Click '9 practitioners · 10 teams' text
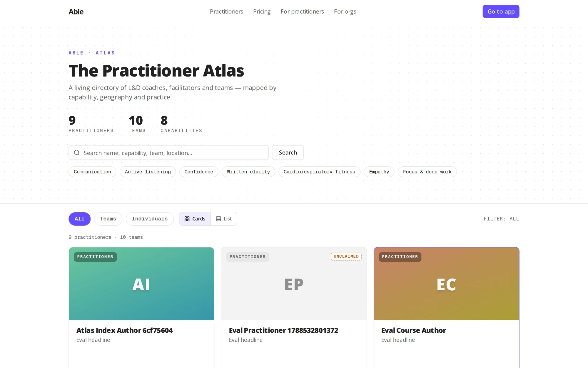Screen dimensions: 588x368 tap(106, 237)
